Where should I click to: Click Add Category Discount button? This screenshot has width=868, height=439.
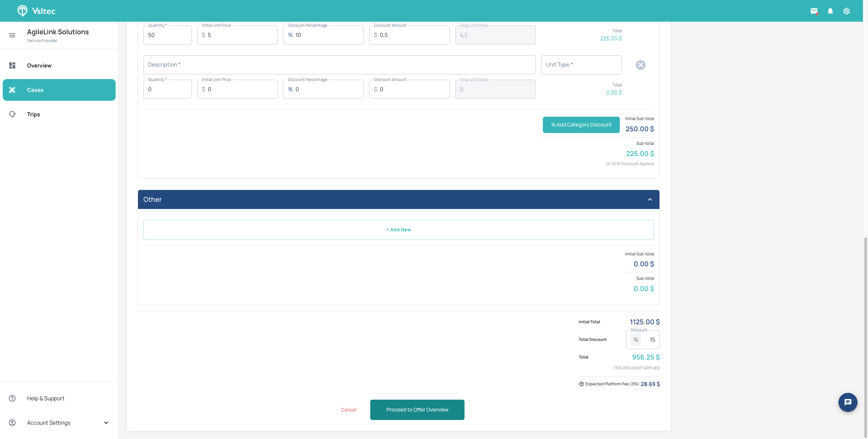pos(581,125)
